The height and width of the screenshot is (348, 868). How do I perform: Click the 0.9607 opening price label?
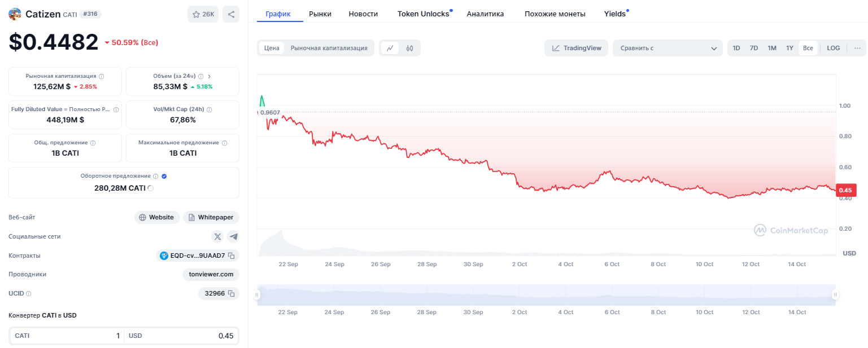pyautogui.click(x=270, y=112)
